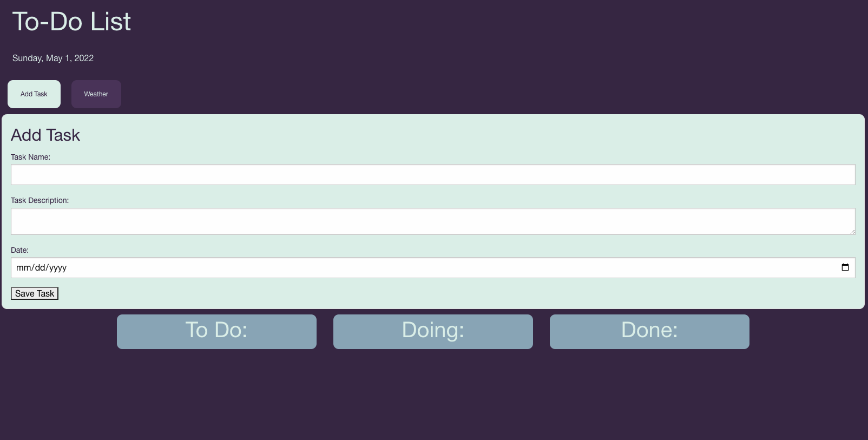Image resolution: width=868 pixels, height=440 pixels.
Task: Select the Done: column header
Action: pyautogui.click(x=649, y=331)
